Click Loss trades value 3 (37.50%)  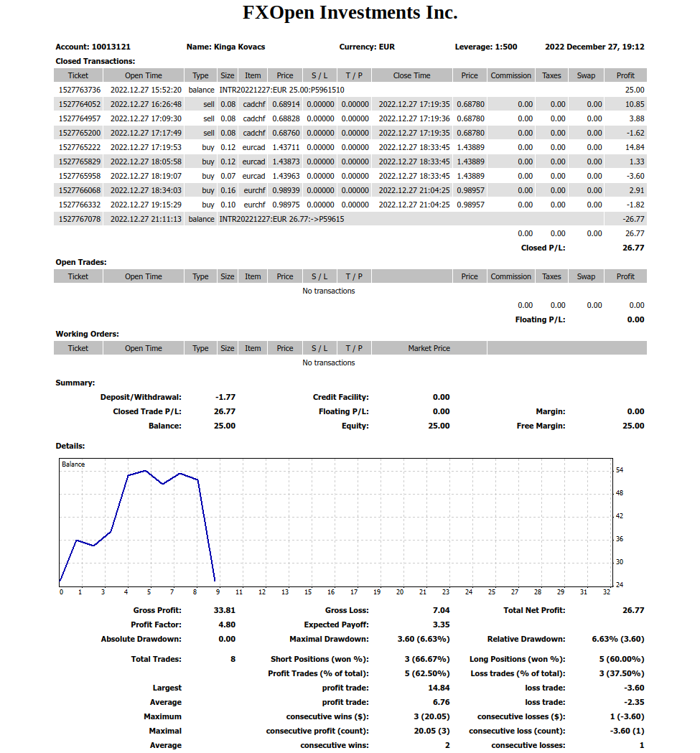[622, 674]
